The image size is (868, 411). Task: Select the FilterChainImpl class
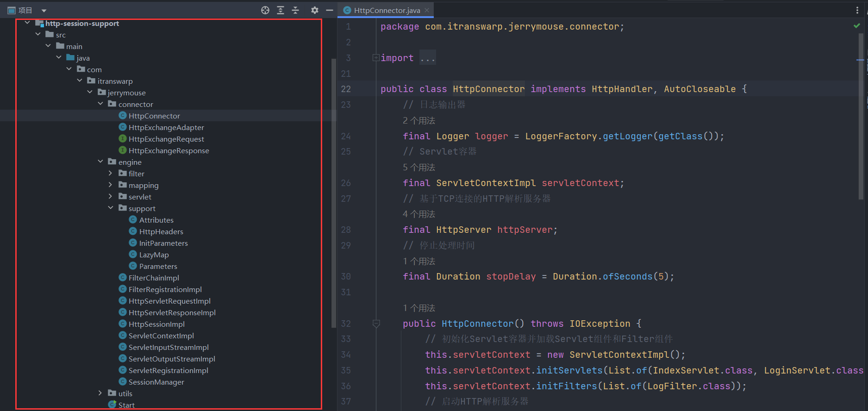[x=154, y=278]
